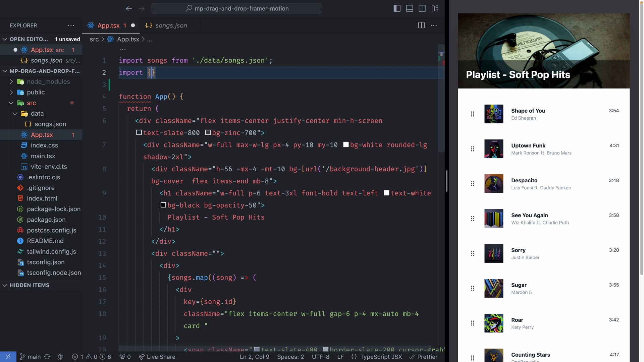
Task: Open tsconfig.json file
Action: 41,262
